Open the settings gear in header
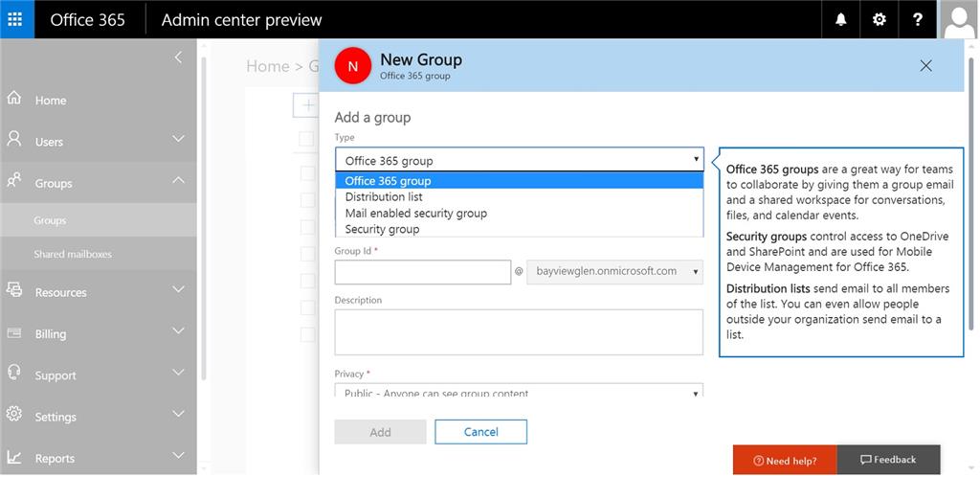Image resolution: width=980 pixels, height=477 pixels. [879, 19]
